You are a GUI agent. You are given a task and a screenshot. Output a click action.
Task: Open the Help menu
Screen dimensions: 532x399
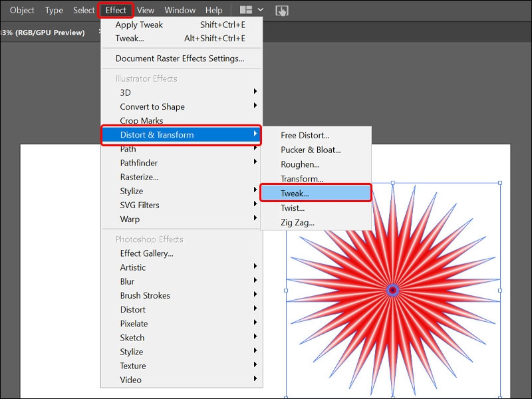click(x=213, y=10)
